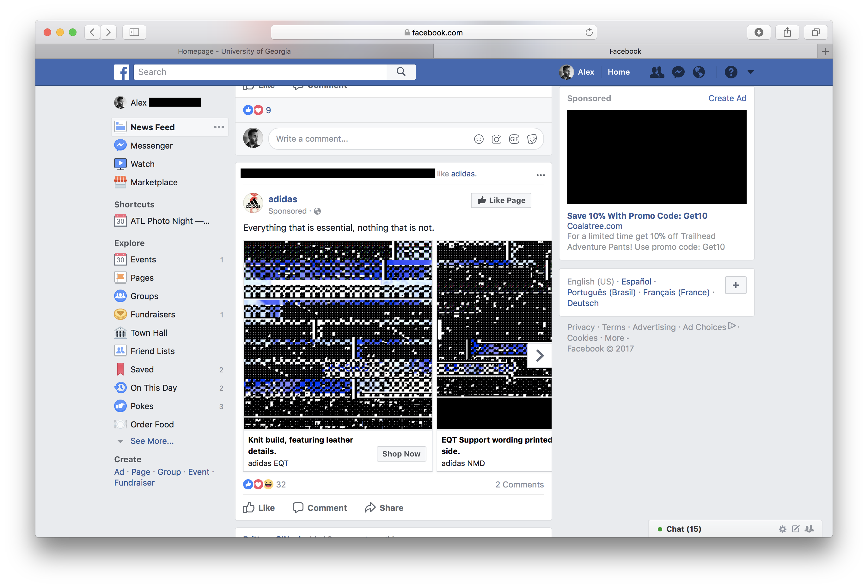Switch language to Español

click(x=636, y=281)
